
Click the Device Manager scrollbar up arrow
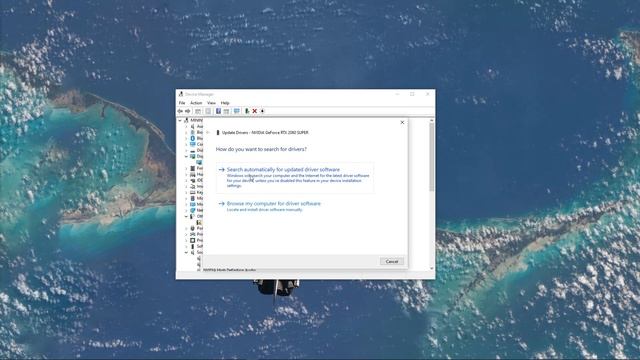click(432, 120)
